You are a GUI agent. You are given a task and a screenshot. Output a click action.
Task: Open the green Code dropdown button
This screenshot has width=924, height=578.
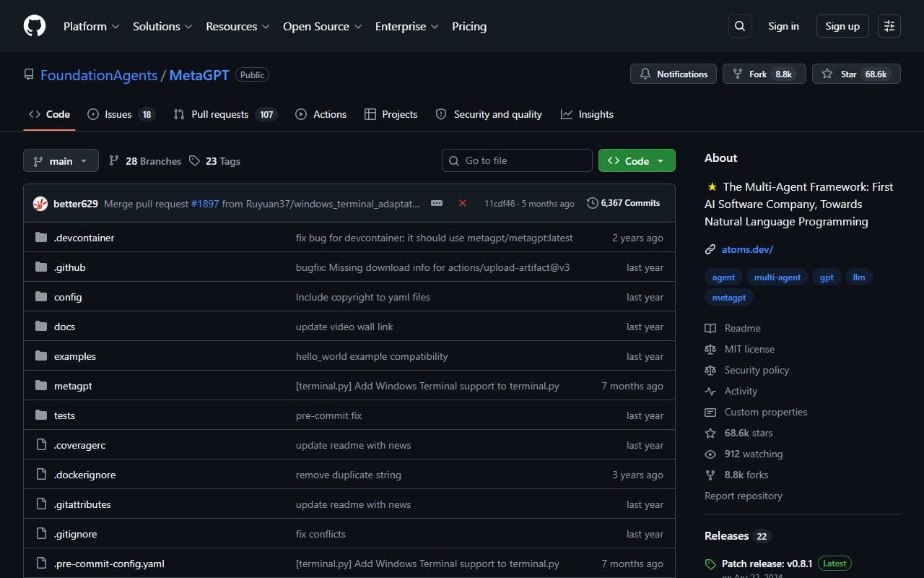pyautogui.click(x=637, y=160)
